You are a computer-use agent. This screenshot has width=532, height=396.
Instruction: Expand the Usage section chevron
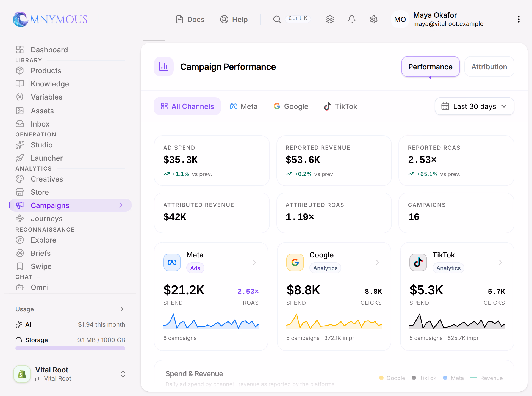click(122, 309)
